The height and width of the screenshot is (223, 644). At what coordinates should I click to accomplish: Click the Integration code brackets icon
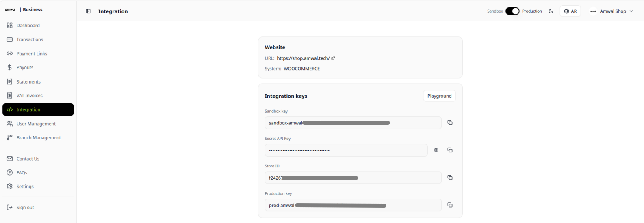pos(10,109)
